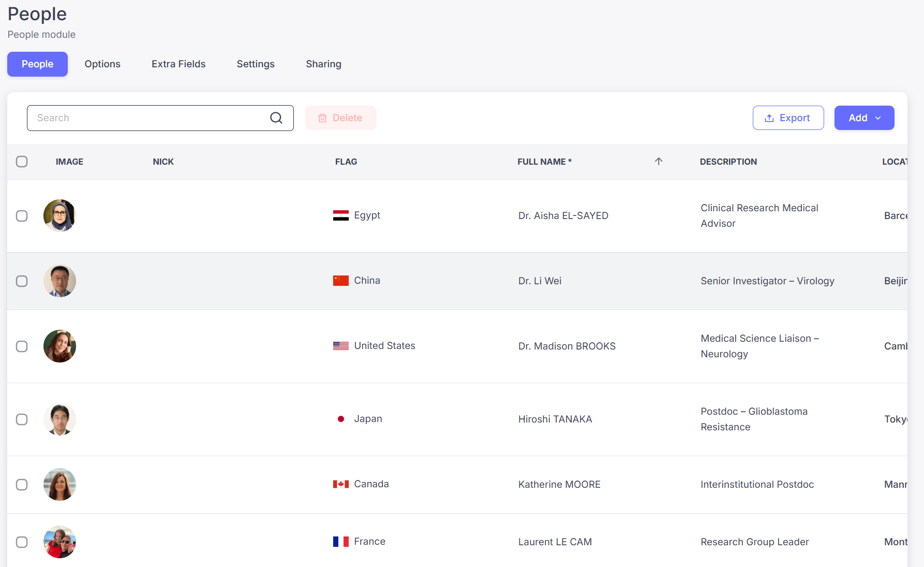
Task: Click the Japan flag icon
Action: (x=341, y=419)
